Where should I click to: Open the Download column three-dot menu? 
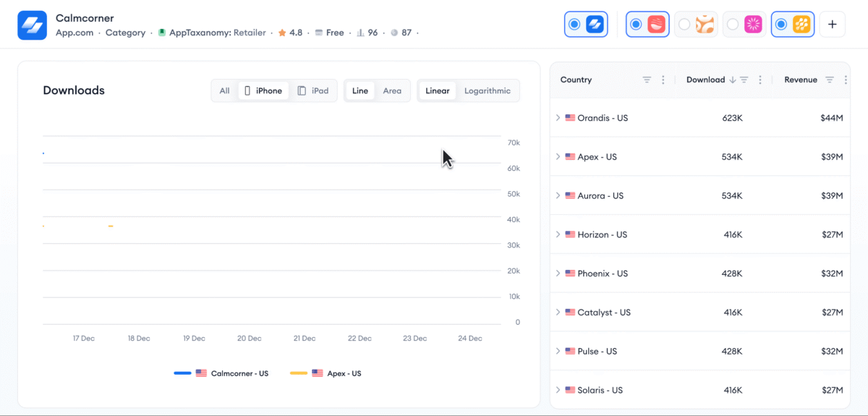point(759,80)
